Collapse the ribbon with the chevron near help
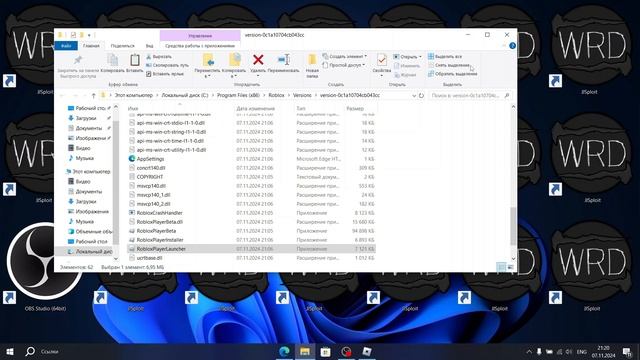640x360 pixels. click(504, 46)
